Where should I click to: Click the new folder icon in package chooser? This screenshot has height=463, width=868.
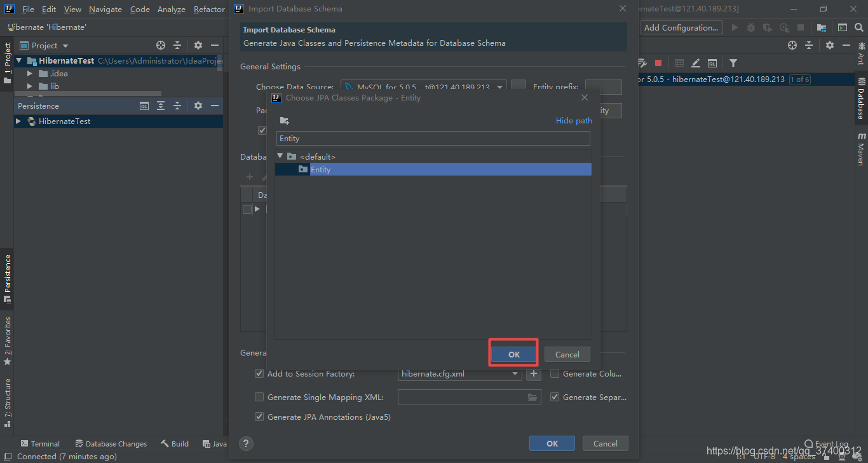[x=284, y=121]
